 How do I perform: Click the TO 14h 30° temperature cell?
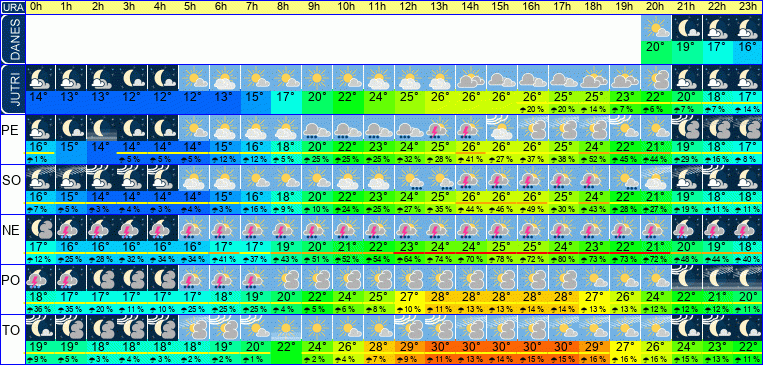(x=470, y=347)
